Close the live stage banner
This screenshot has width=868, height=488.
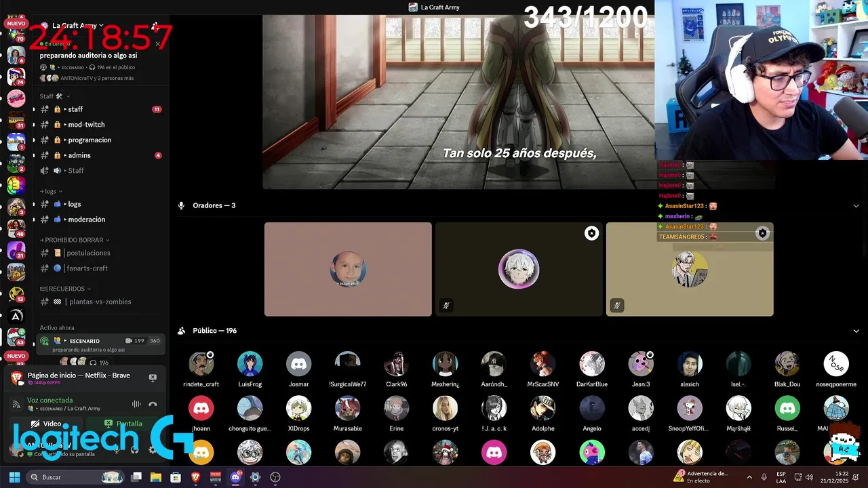coord(157,44)
